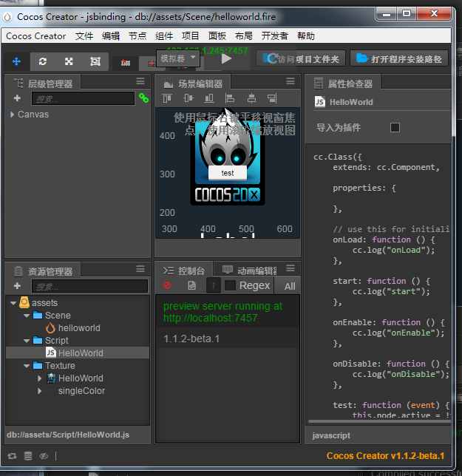Image resolution: width=462 pixels, height=476 pixels.
Task: Open the scene editor panel menu
Action: [291, 81]
